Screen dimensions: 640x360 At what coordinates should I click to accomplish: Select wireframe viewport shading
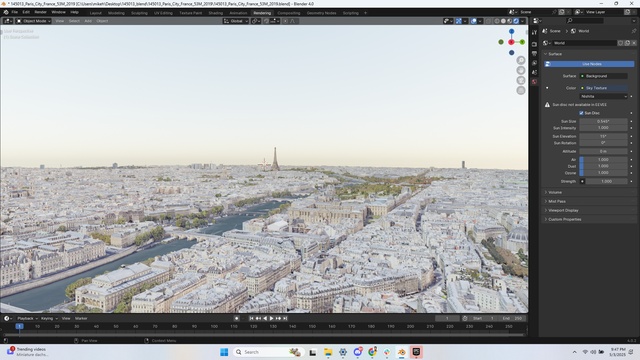click(x=497, y=21)
